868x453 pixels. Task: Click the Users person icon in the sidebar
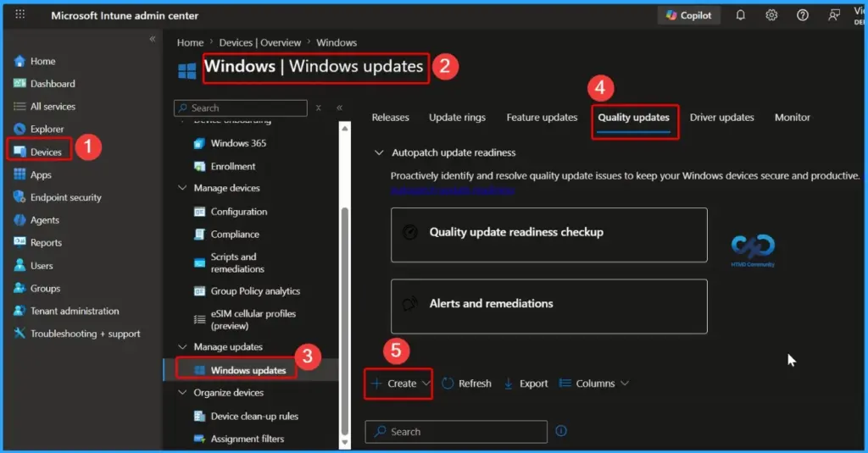tap(19, 265)
